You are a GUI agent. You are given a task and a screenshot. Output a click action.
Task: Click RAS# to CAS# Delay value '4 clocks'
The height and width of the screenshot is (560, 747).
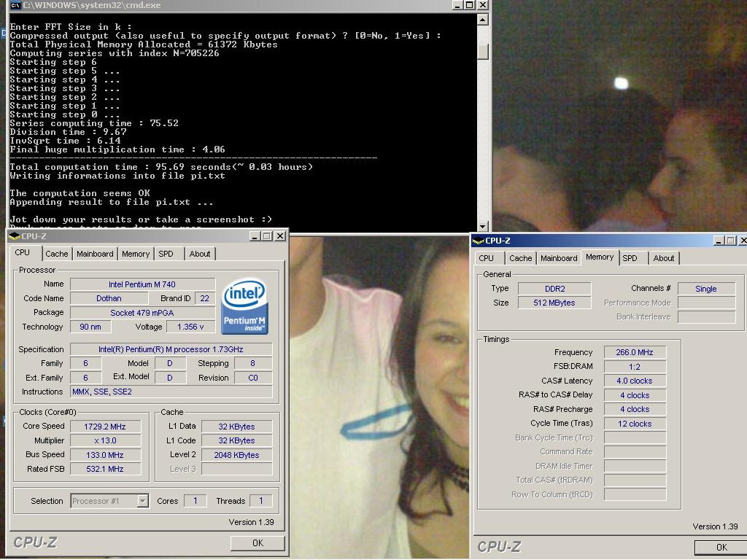pos(635,395)
